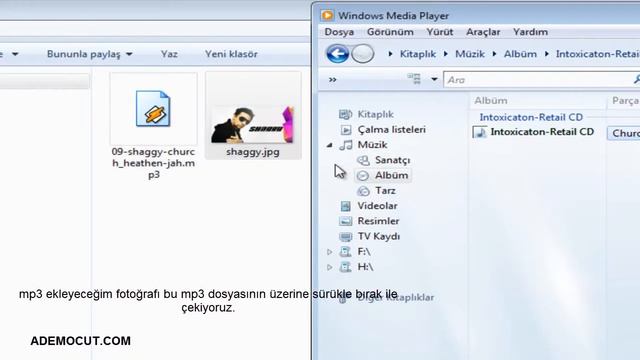Open dropdown arrow before Albüm breadcrumb
The image size is (640, 360).
494,54
